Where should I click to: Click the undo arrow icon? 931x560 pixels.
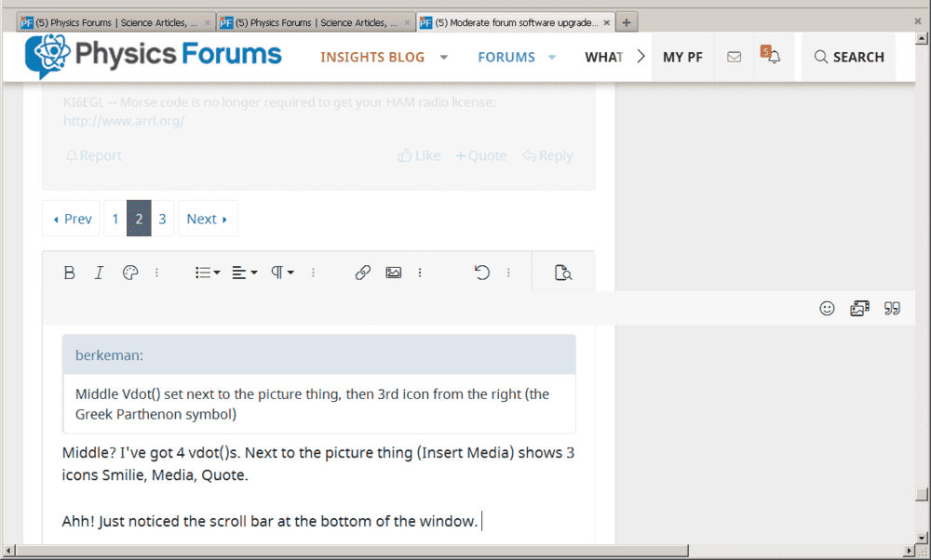(x=482, y=273)
